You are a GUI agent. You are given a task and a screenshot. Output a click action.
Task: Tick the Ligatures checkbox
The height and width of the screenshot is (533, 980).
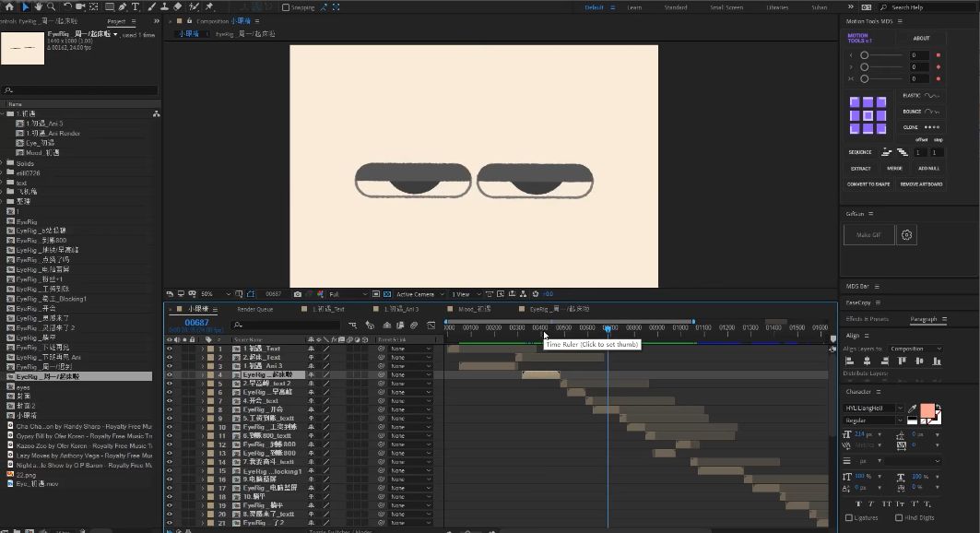pos(849,517)
